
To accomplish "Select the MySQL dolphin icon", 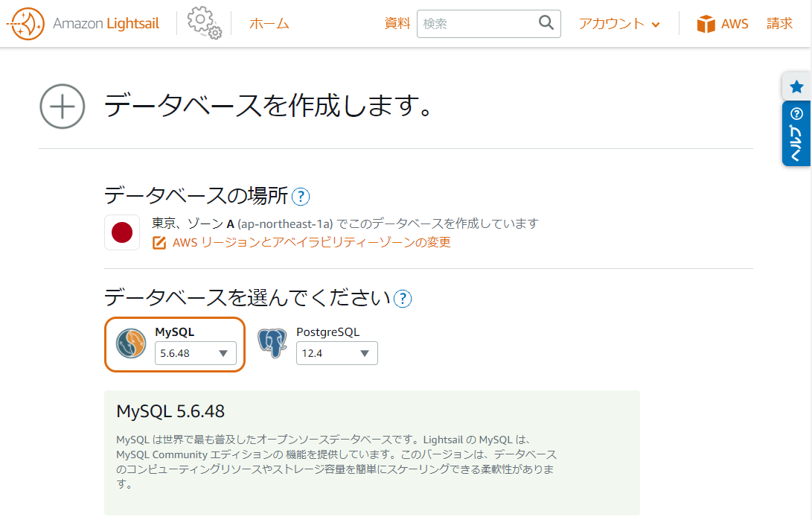I will (x=130, y=343).
